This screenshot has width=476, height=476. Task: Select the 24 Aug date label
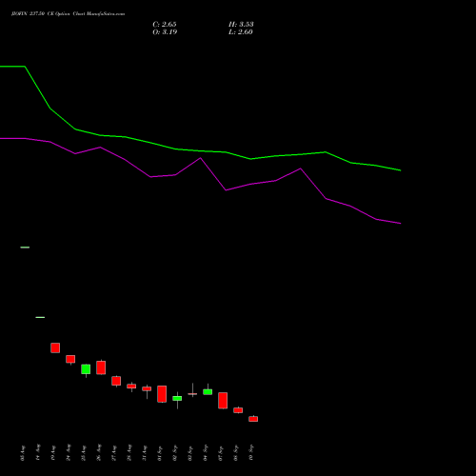coord(69,453)
